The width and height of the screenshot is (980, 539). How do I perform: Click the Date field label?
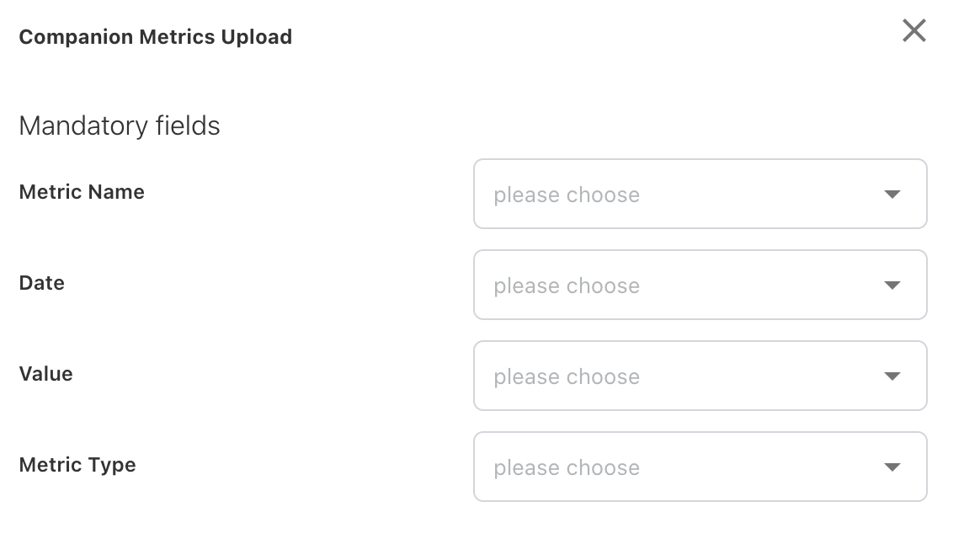coord(42,283)
